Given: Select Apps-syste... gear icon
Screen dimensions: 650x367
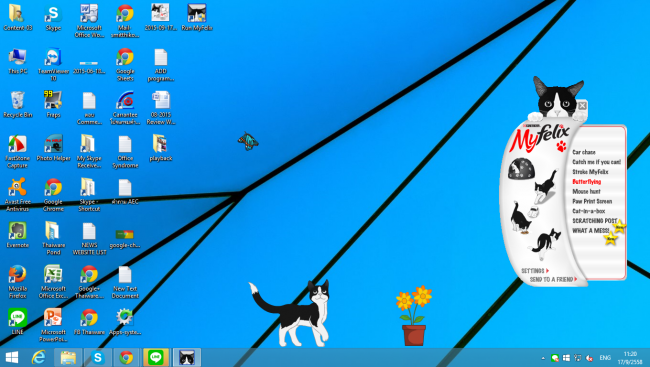Looking at the screenshot, I should click(x=125, y=322).
